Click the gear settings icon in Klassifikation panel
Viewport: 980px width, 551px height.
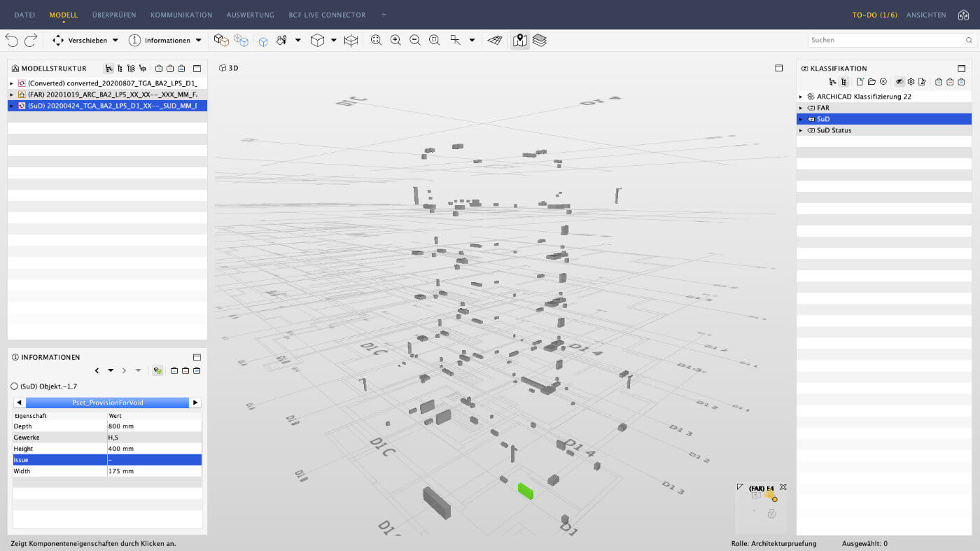(911, 81)
